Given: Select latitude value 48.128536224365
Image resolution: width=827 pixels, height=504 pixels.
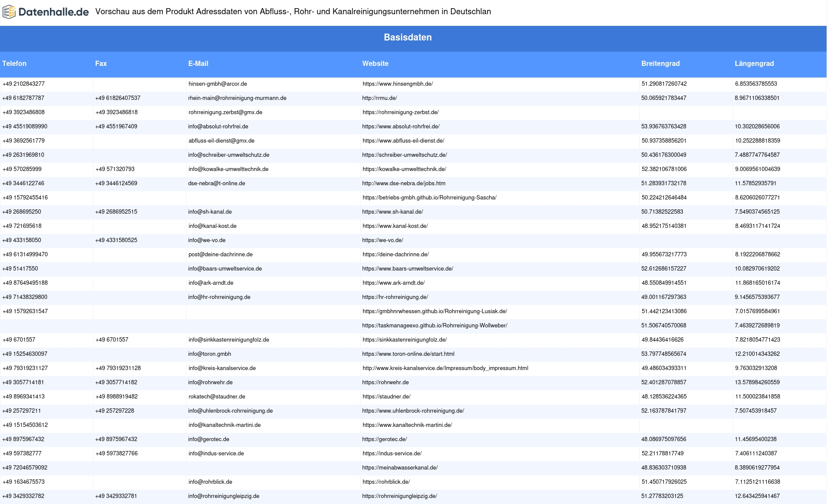Looking at the screenshot, I should pyautogui.click(x=664, y=397).
